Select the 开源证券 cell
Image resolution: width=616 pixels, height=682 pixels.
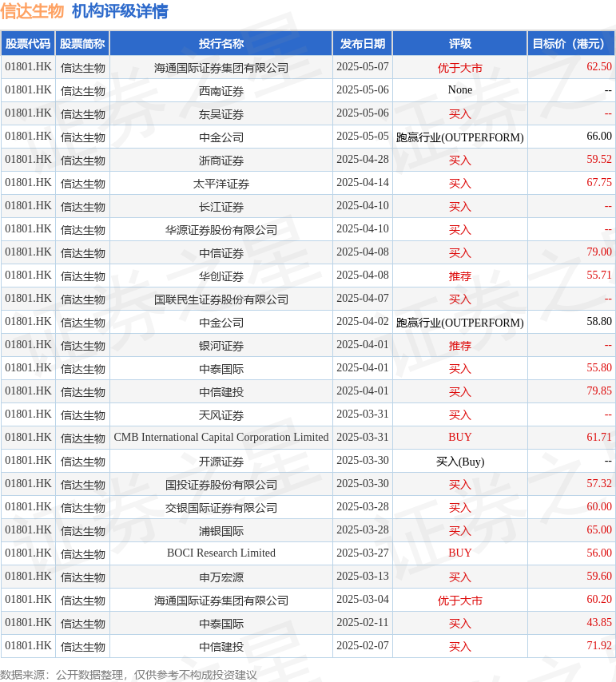(x=221, y=461)
